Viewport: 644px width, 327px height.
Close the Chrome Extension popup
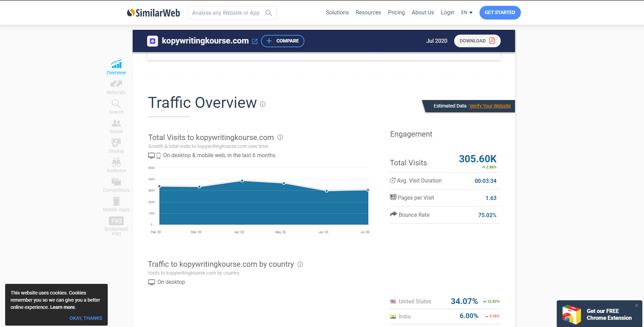(x=636, y=305)
